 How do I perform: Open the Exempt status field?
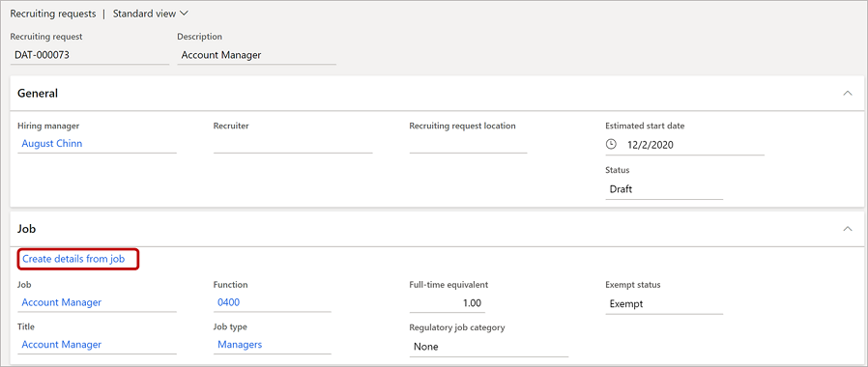pyautogui.click(x=664, y=303)
